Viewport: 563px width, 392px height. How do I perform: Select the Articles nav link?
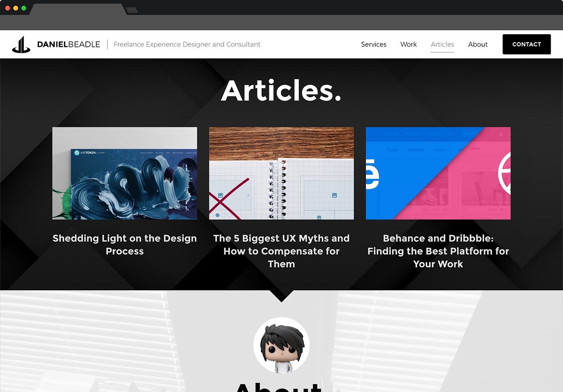pyautogui.click(x=442, y=45)
